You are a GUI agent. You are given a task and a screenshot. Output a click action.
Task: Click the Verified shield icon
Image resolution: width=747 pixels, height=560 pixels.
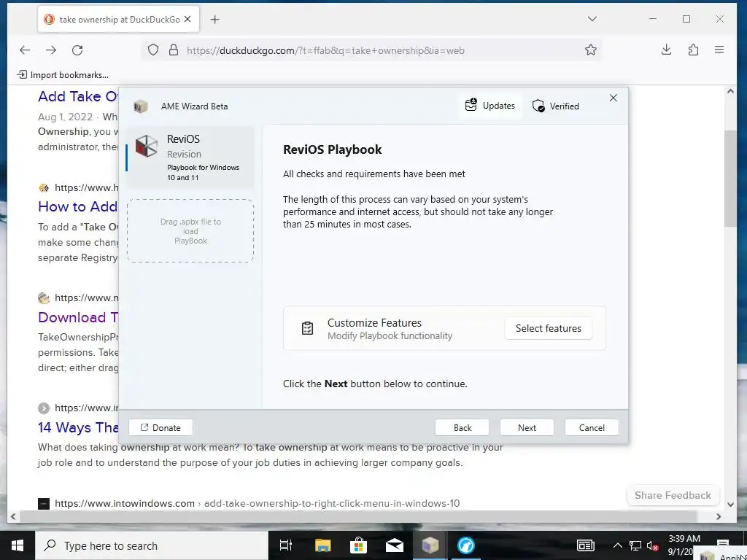pos(538,106)
